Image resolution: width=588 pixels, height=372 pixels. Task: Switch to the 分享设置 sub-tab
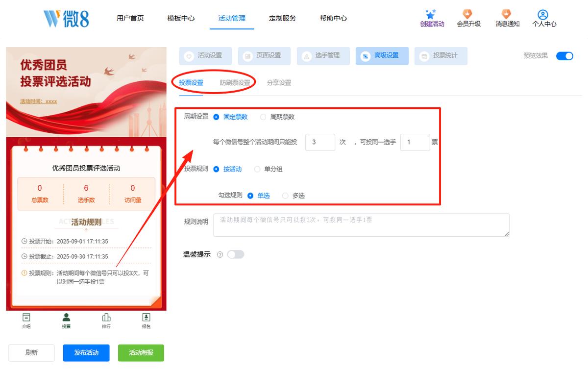[x=279, y=83]
